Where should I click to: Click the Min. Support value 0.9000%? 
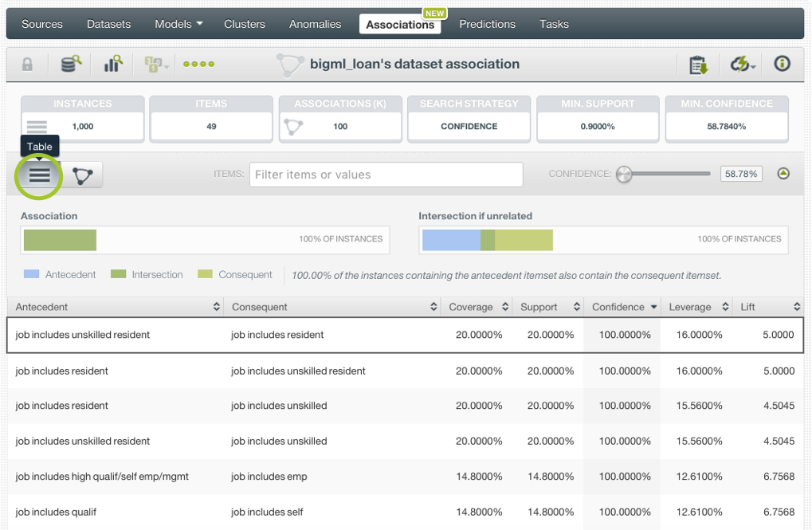pyautogui.click(x=598, y=127)
